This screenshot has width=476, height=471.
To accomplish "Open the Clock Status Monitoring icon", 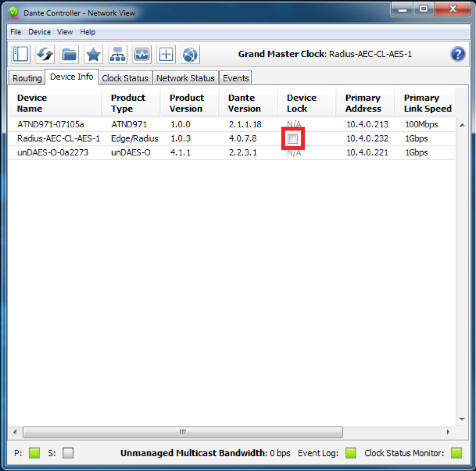I will (142, 54).
